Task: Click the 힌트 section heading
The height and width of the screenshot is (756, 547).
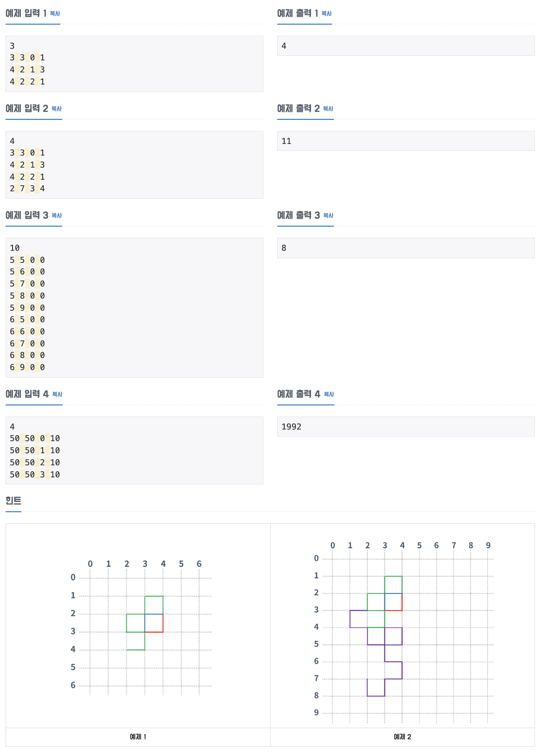Action: [x=13, y=501]
